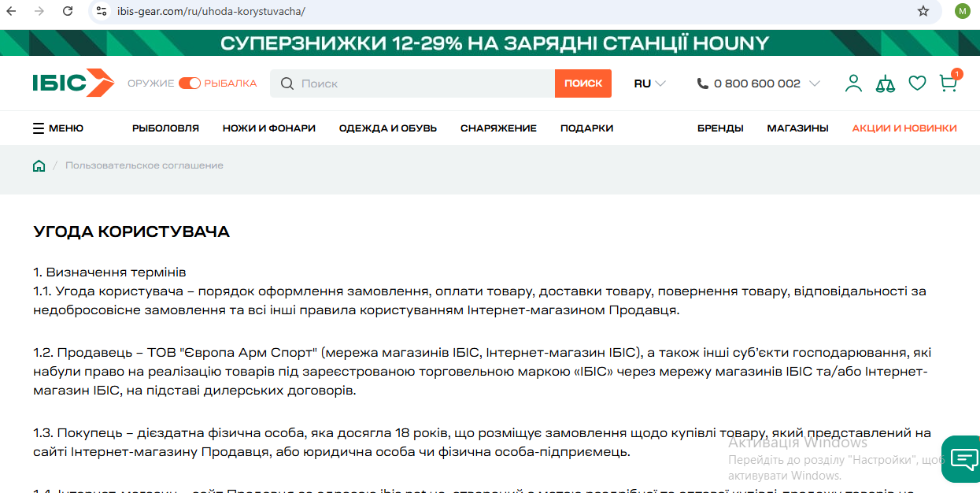Viewport: 980px width, 493px height.
Task: Click the magnifier icon in search field
Action: [287, 83]
